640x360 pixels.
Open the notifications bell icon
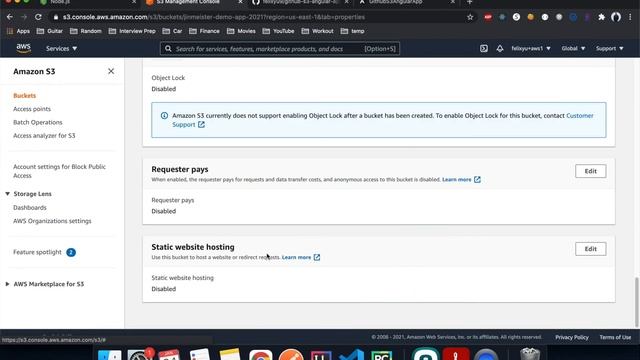tap(500, 49)
